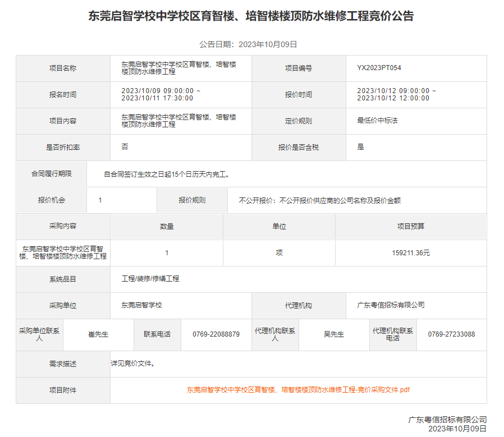Screen dimensions: 504x437
Task: Click the agency contact 吴先生
Action: click(334, 334)
